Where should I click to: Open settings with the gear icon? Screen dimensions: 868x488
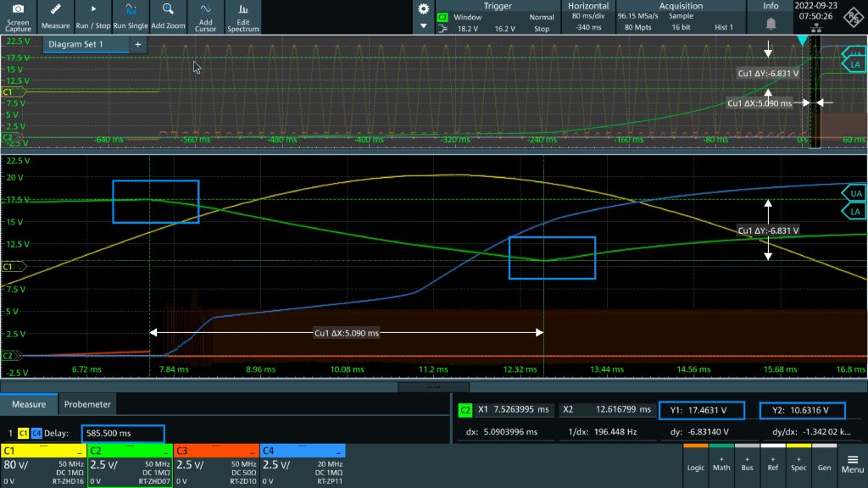(x=424, y=9)
